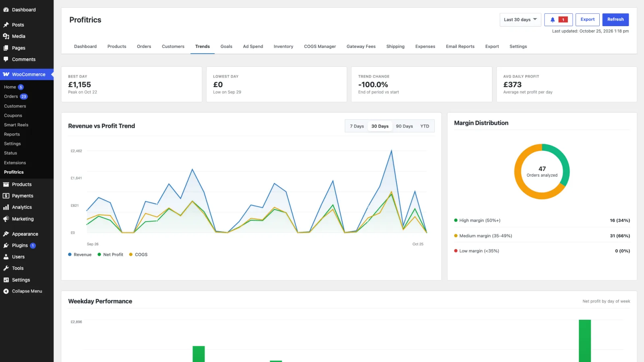Select the 90 Days range toggle
The image size is (644, 362).
click(404, 126)
